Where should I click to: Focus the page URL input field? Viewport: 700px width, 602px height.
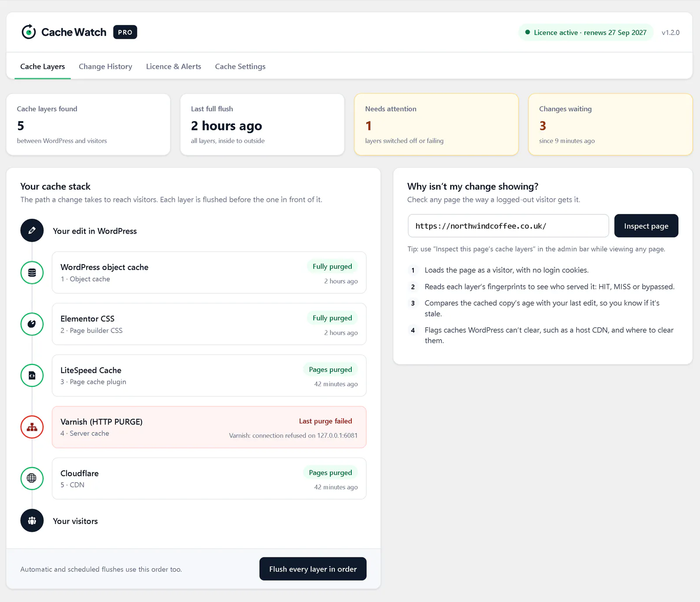(508, 226)
